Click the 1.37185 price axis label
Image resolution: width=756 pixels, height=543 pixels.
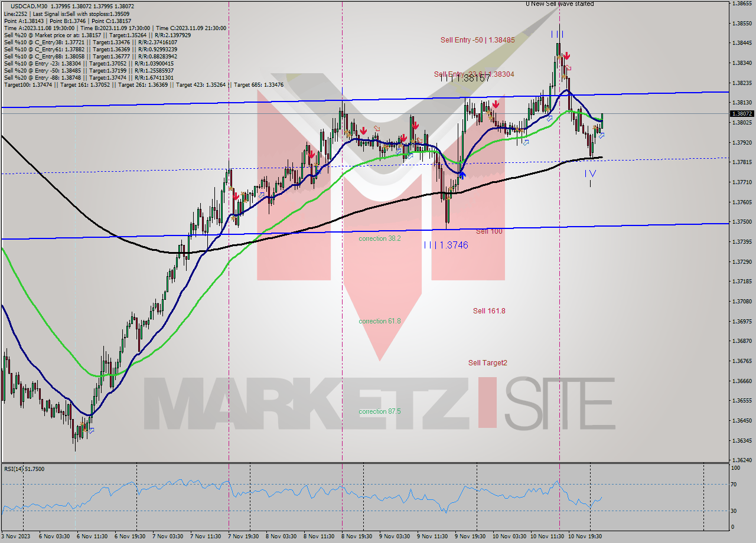(x=742, y=282)
